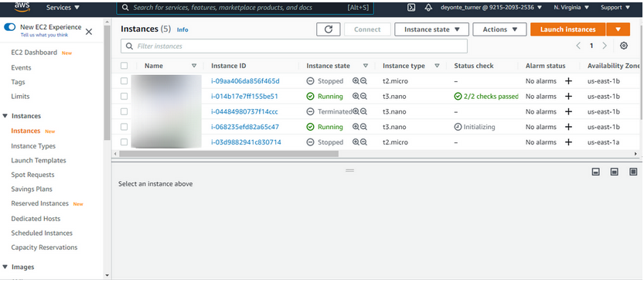Screen dimensions: 644x283
Task: Open instance i-014b17e7ff155be51 link
Action: pyautogui.click(x=244, y=96)
